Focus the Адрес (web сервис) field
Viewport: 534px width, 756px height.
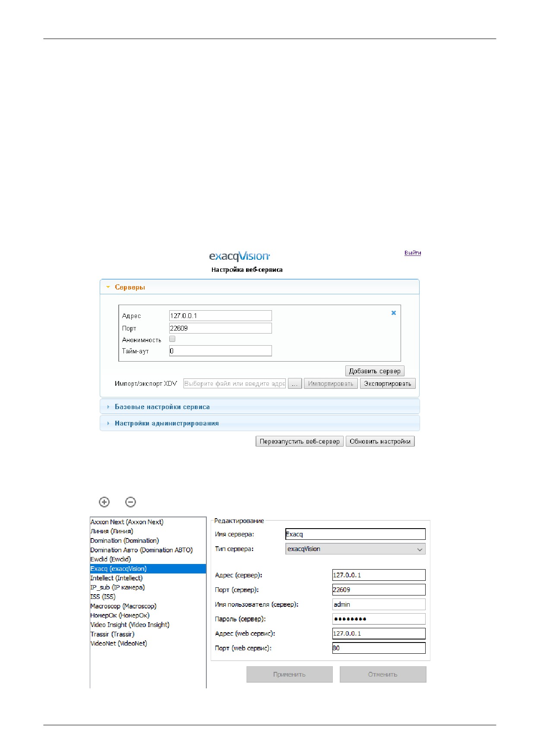379,634
